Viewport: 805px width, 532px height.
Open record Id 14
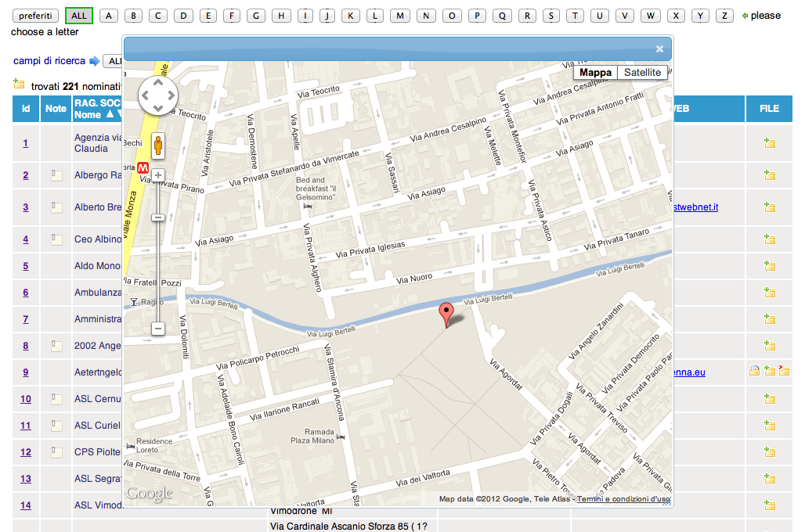pos(26,505)
